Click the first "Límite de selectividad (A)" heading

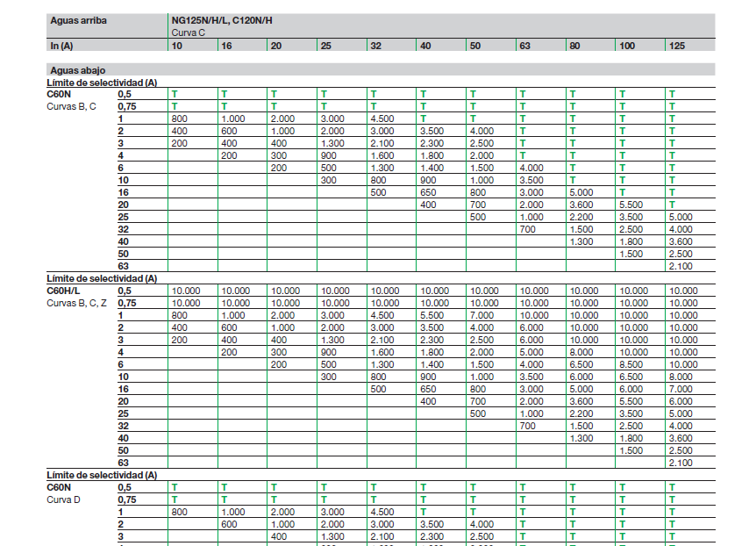102,82
